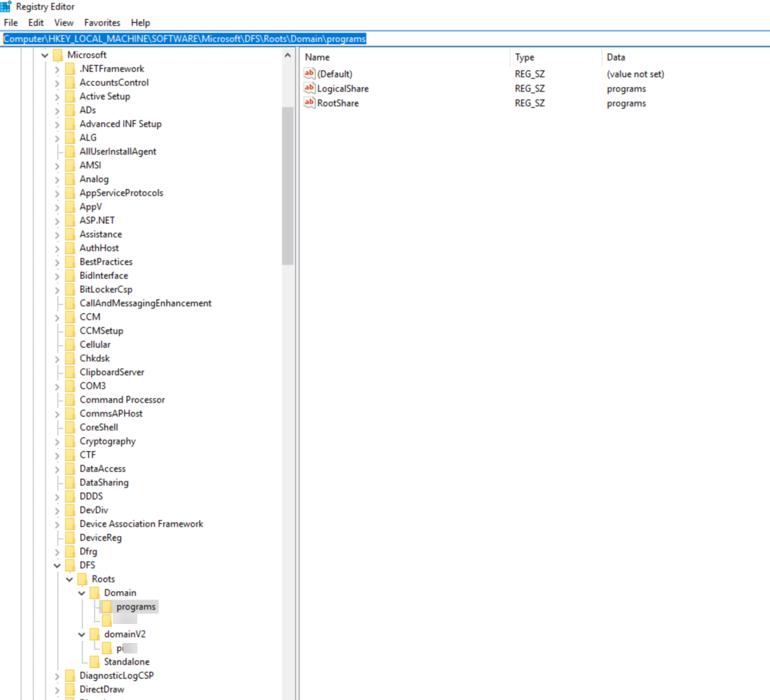Click the ALG folder icon
The height and width of the screenshot is (700, 770).
click(71, 138)
